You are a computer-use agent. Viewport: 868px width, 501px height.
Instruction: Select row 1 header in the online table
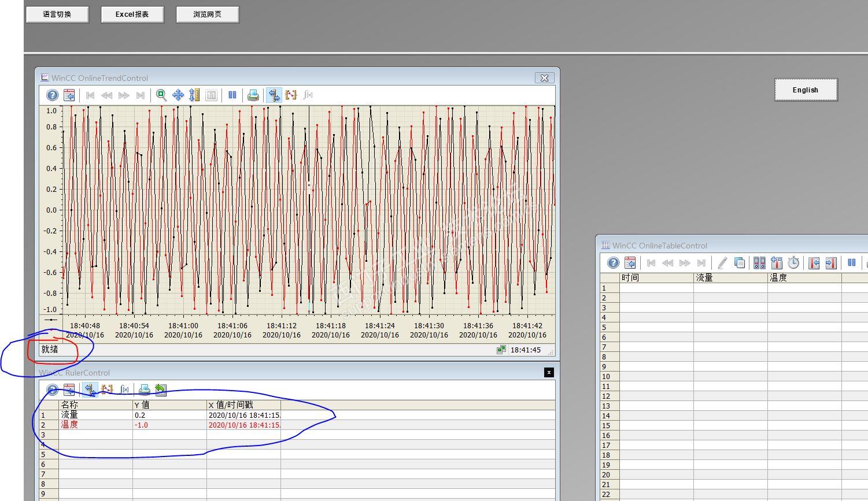[x=610, y=288]
